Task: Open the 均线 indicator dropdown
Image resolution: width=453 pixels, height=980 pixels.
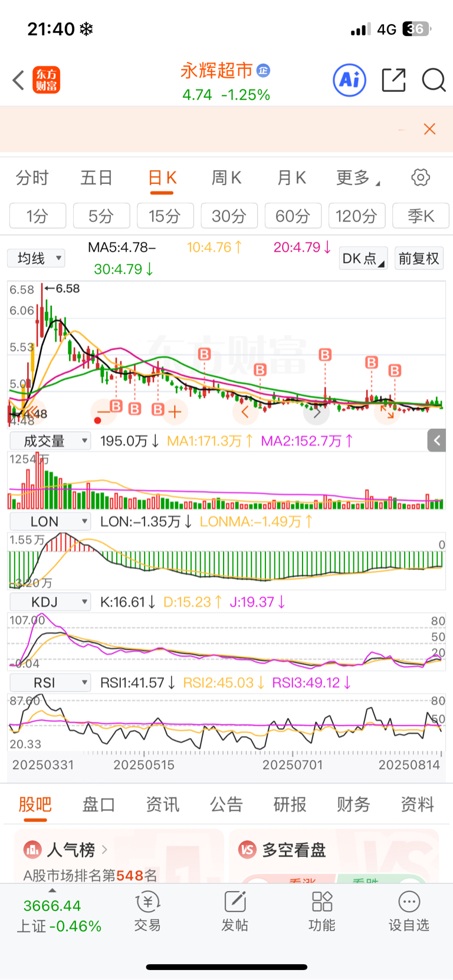Action: (x=36, y=258)
